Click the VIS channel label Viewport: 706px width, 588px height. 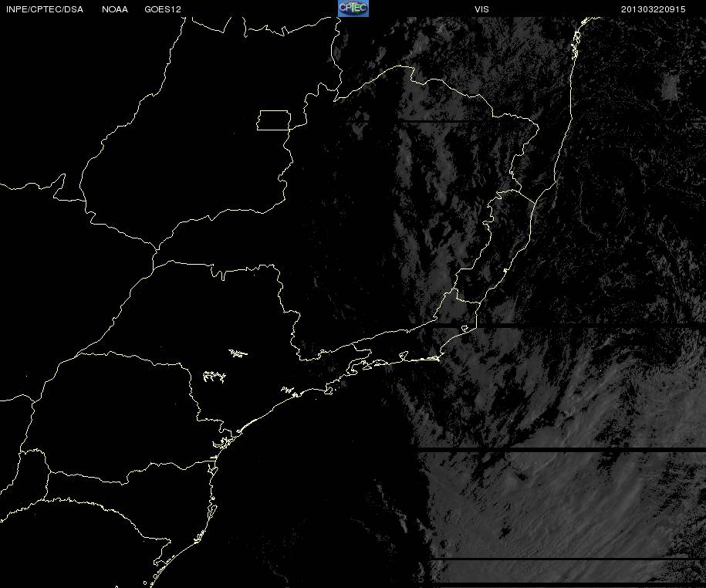[481, 9]
